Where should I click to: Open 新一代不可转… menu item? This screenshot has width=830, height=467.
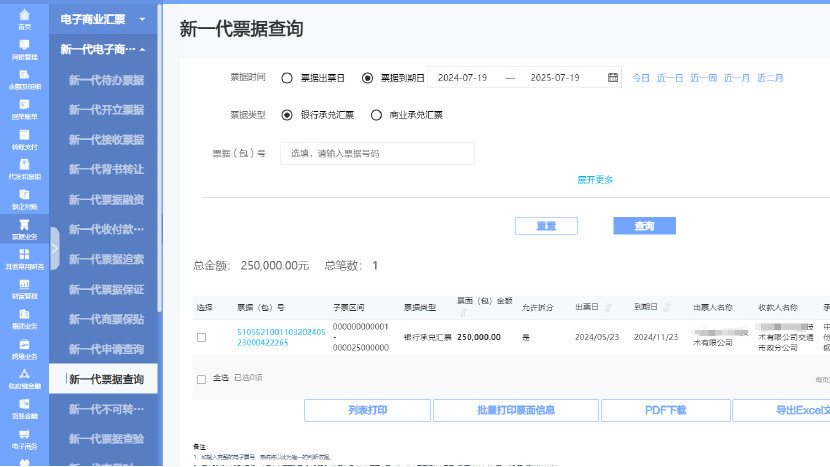(106, 409)
